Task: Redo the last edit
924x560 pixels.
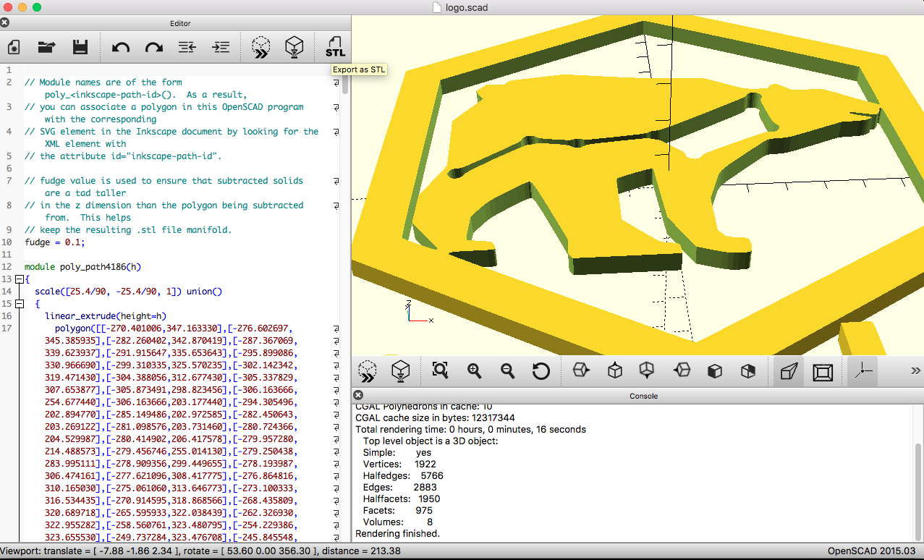Action: (153, 48)
